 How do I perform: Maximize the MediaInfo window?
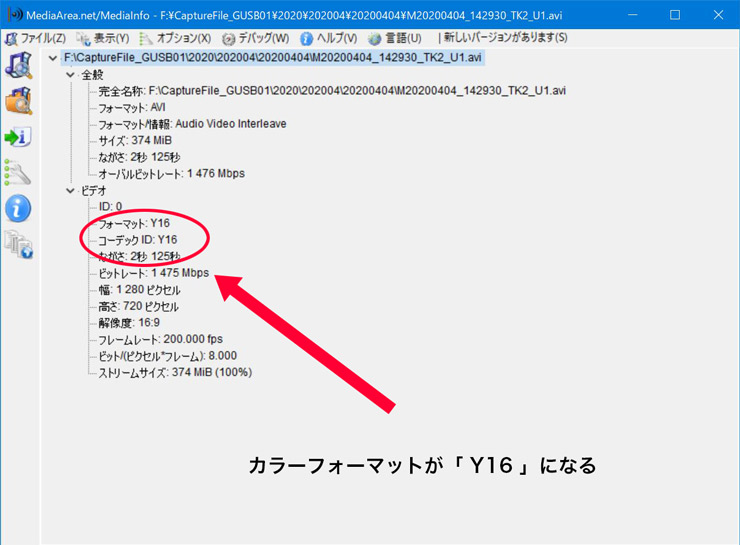coord(675,15)
